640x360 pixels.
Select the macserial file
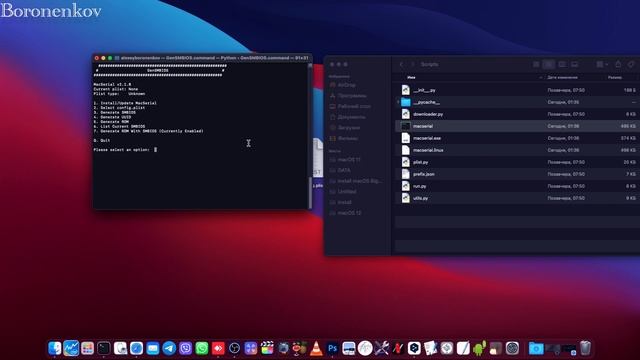coord(518,126)
